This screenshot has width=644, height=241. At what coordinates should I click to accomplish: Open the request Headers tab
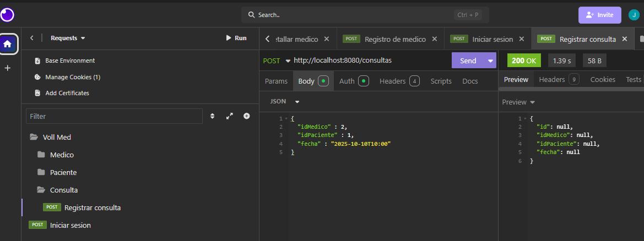click(x=399, y=81)
